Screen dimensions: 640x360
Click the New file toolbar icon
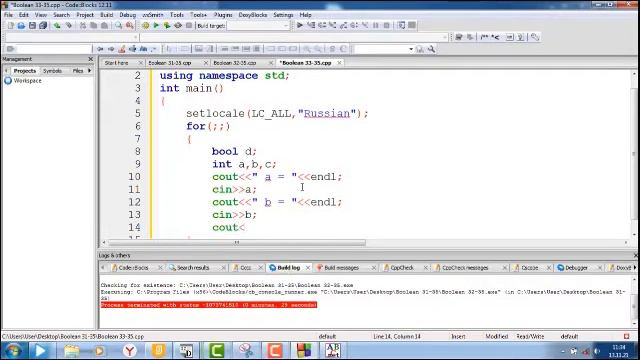click(x=11, y=25)
